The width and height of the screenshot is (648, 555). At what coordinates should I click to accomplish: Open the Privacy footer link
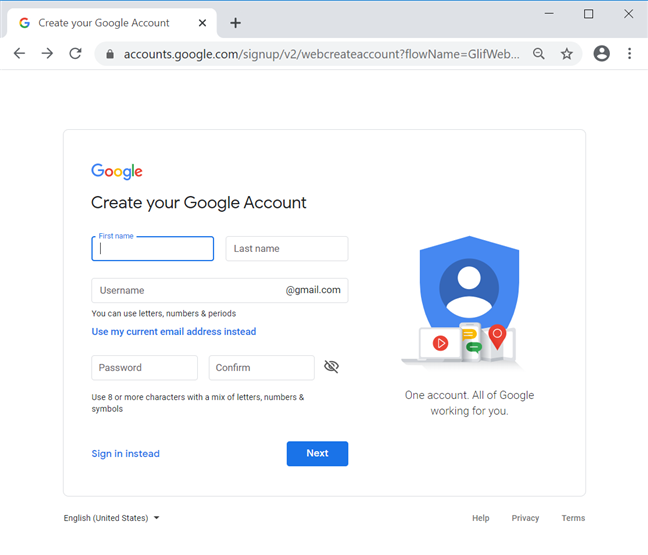(525, 518)
